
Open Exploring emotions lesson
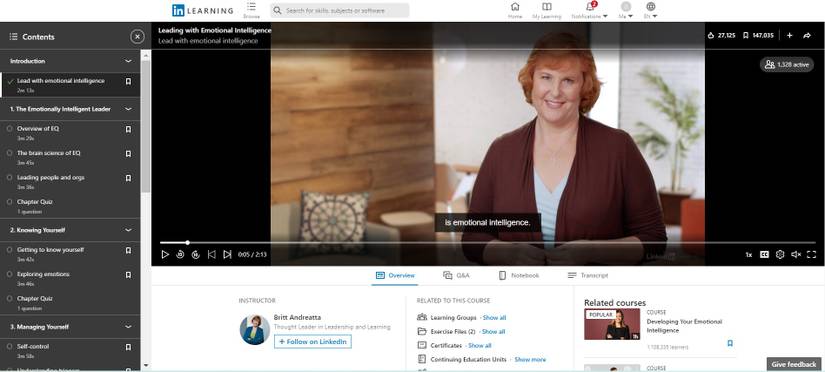(x=70, y=278)
